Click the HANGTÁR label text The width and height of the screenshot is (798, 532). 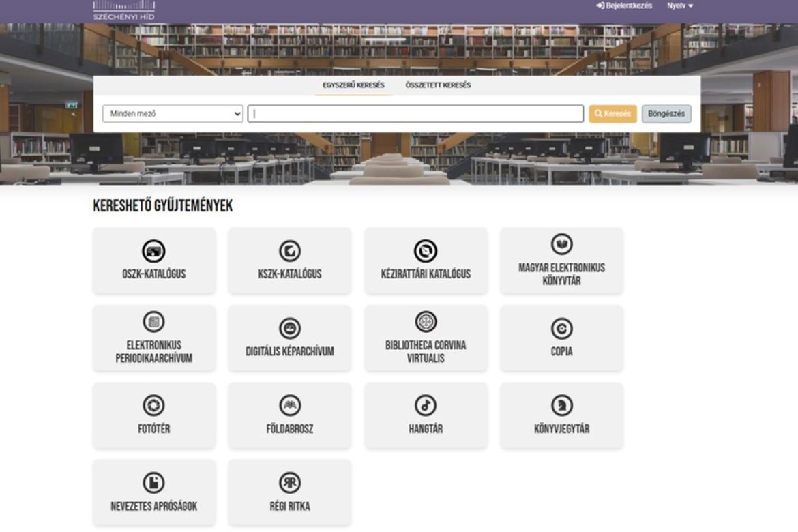426,428
